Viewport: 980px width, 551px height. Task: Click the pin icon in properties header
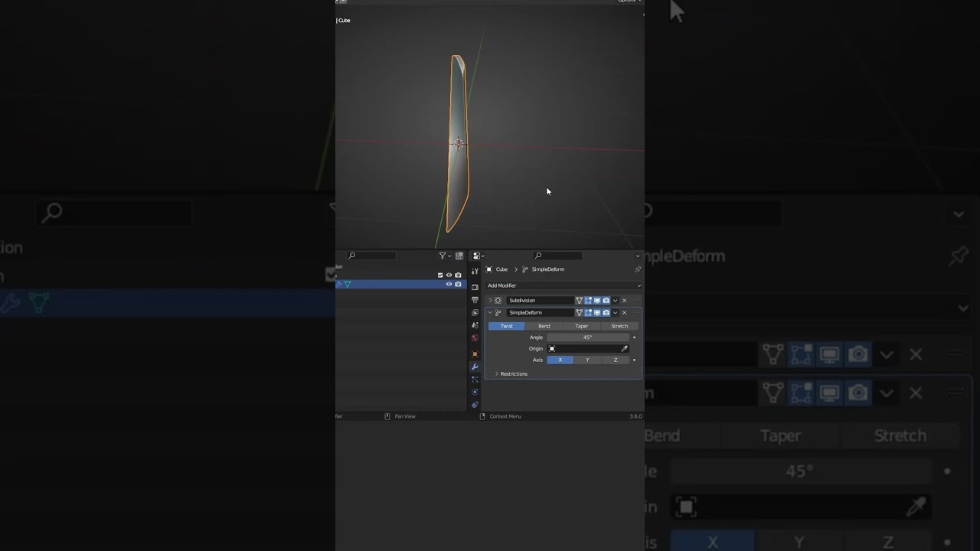tap(638, 269)
